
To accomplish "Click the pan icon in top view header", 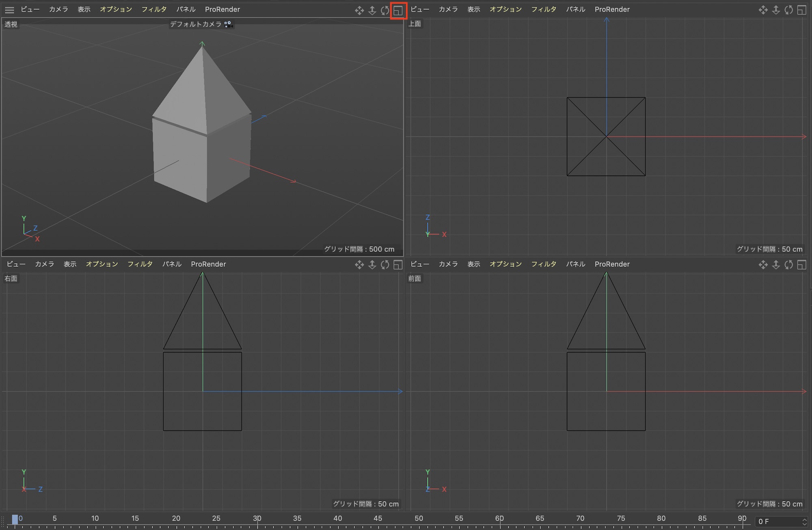I will click(x=763, y=10).
